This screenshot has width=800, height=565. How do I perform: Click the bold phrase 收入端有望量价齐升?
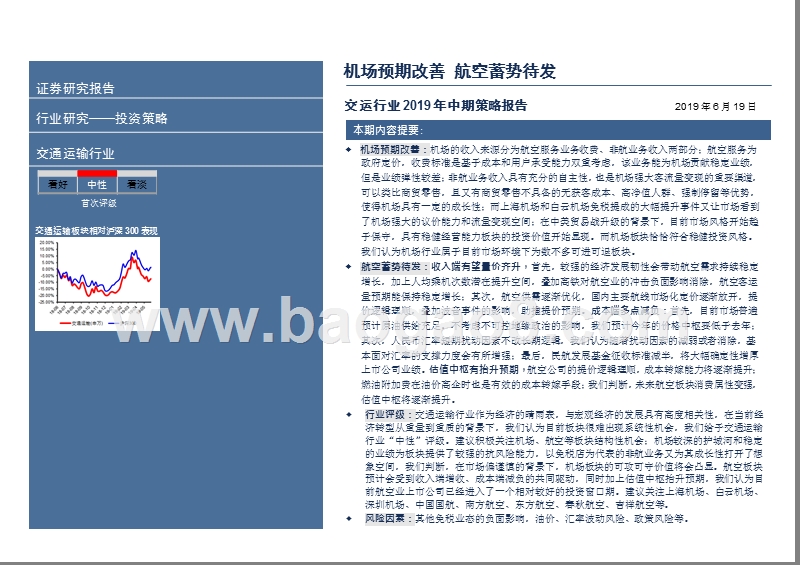click(x=476, y=266)
